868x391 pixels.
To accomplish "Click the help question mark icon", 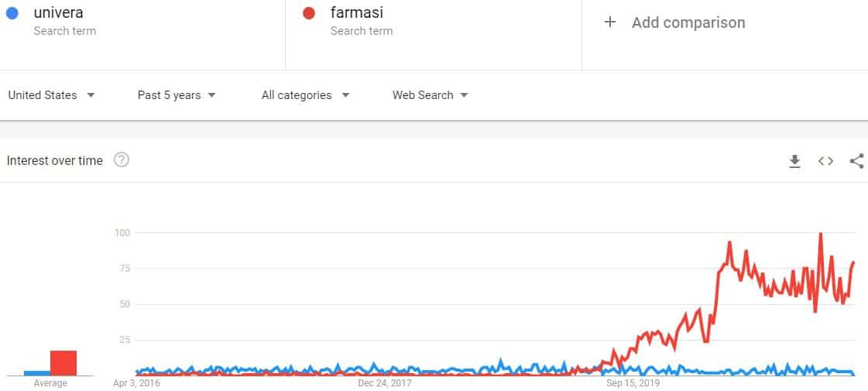I will click(122, 160).
